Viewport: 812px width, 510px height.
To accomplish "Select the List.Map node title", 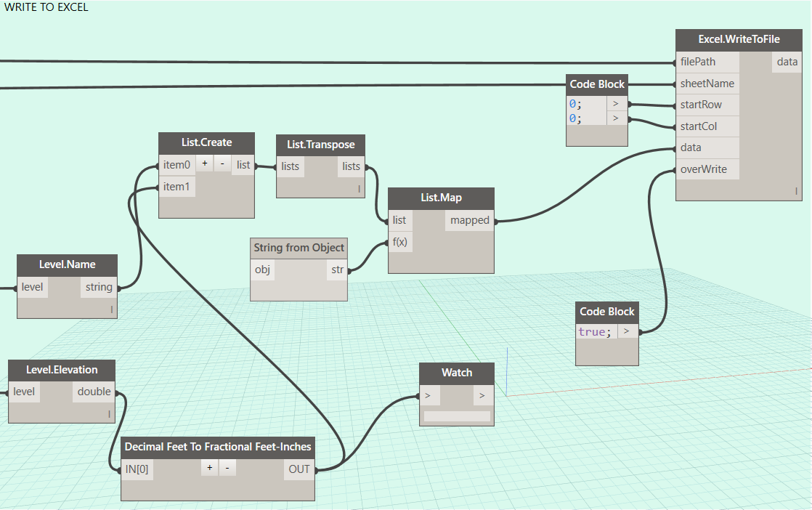I will (441, 198).
